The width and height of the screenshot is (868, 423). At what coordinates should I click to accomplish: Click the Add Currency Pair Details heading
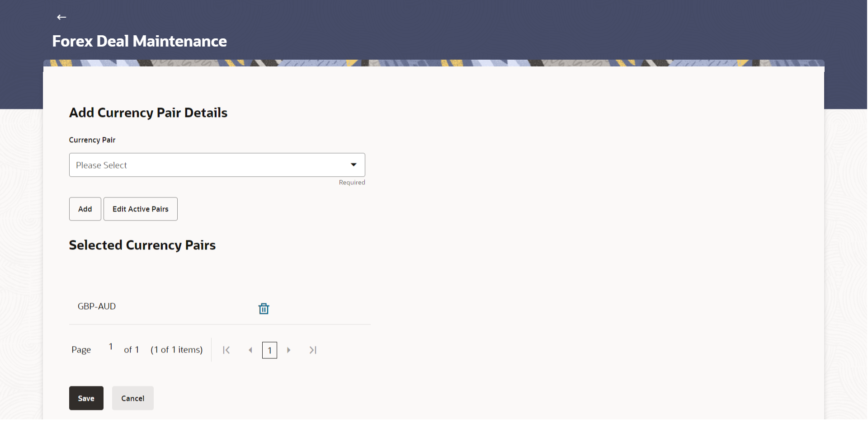pos(148,113)
